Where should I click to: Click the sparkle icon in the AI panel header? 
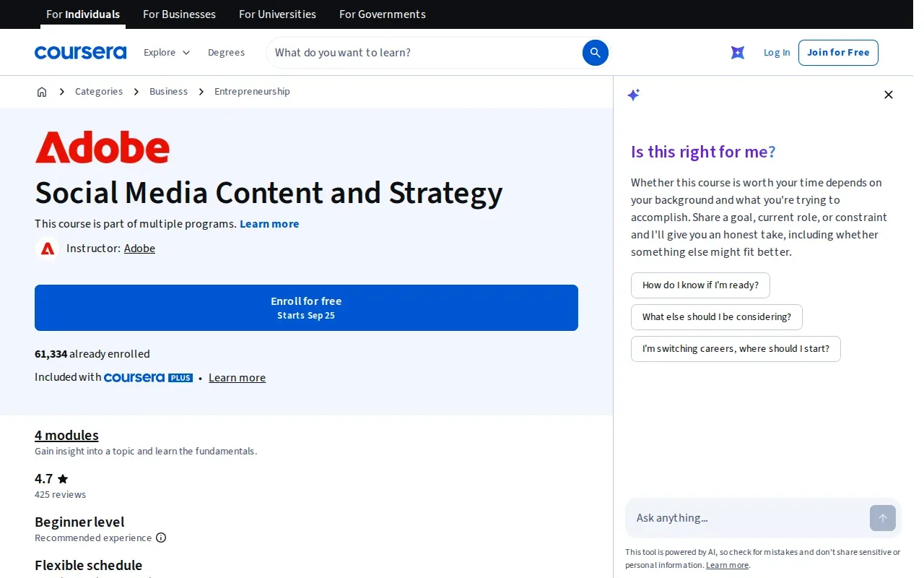click(634, 95)
